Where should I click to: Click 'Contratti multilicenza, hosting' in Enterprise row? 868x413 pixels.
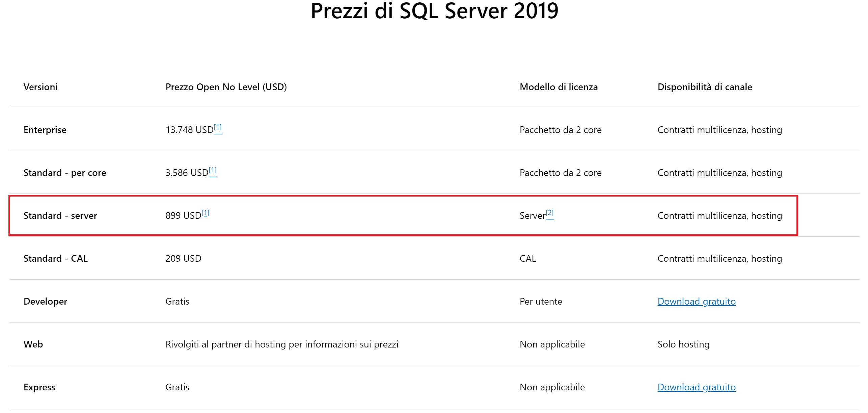click(720, 130)
